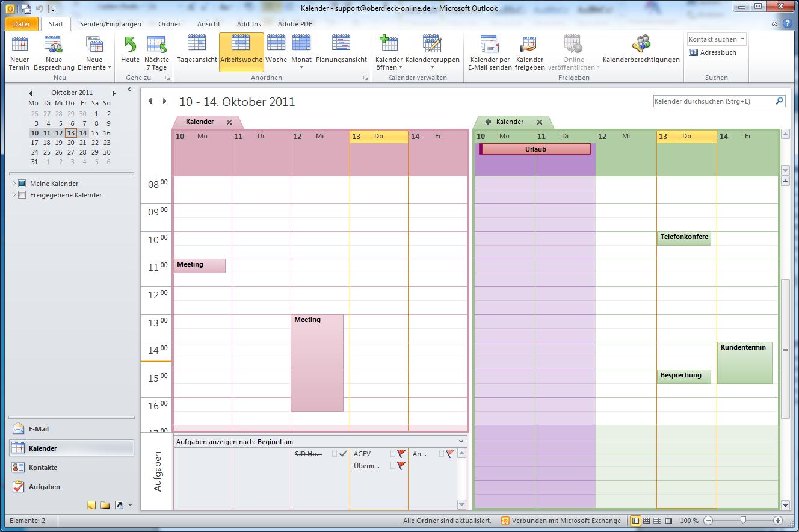The height and width of the screenshot is (532, 799).
Task: Select the Arbeitswoche view
Action: click(x=241, y=52)
